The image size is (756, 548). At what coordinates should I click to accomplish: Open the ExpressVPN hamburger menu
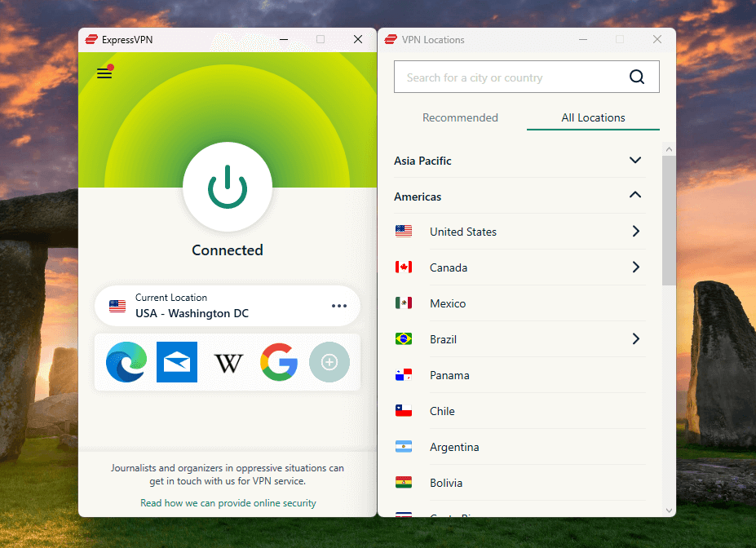click(x=104, y=73)
